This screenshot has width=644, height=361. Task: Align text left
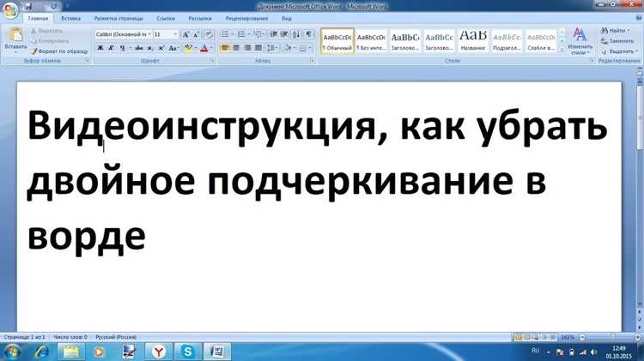pyautogui.click(x=225, y=48)
